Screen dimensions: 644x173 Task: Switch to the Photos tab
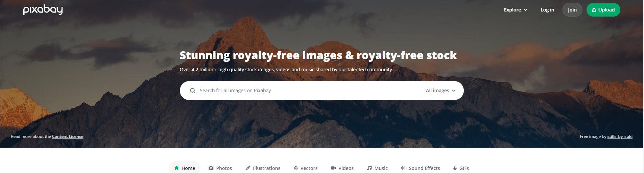[x=220, y=168]
